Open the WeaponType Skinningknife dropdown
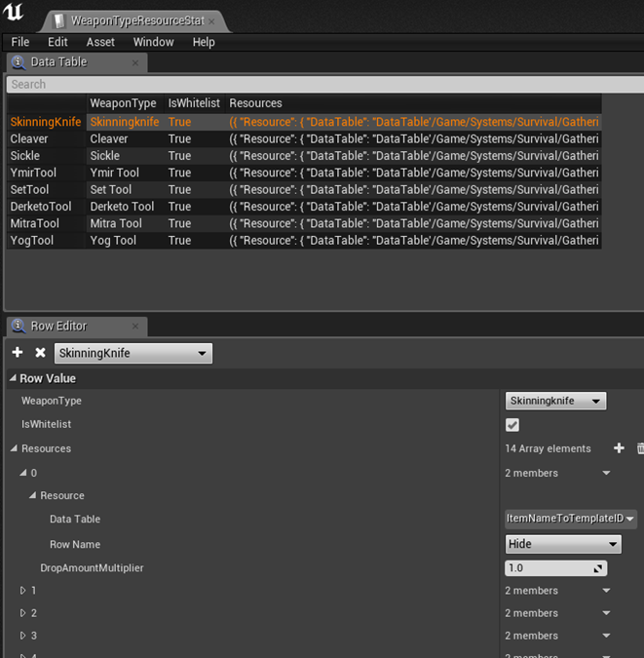644x658 pixels. (x=555, y=401)
